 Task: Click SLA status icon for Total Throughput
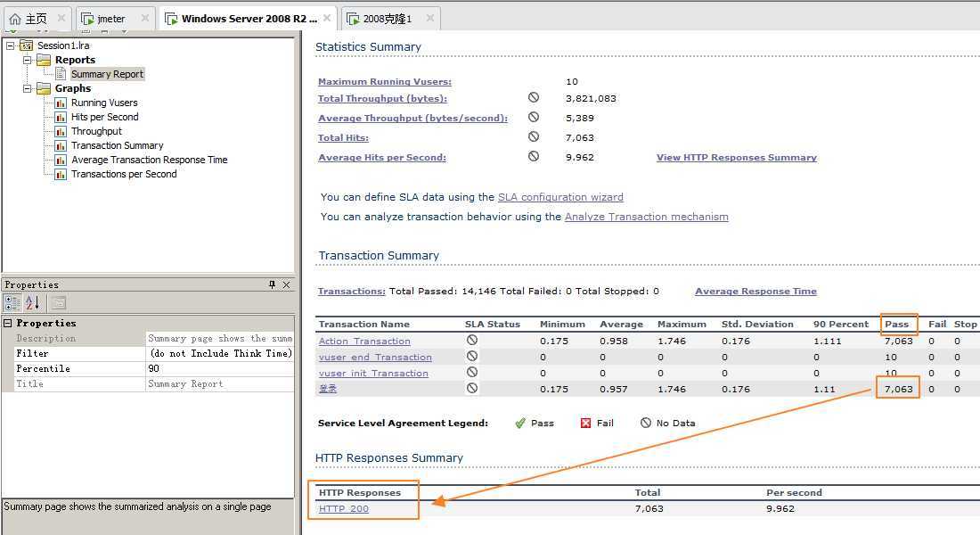click(533, 97)
